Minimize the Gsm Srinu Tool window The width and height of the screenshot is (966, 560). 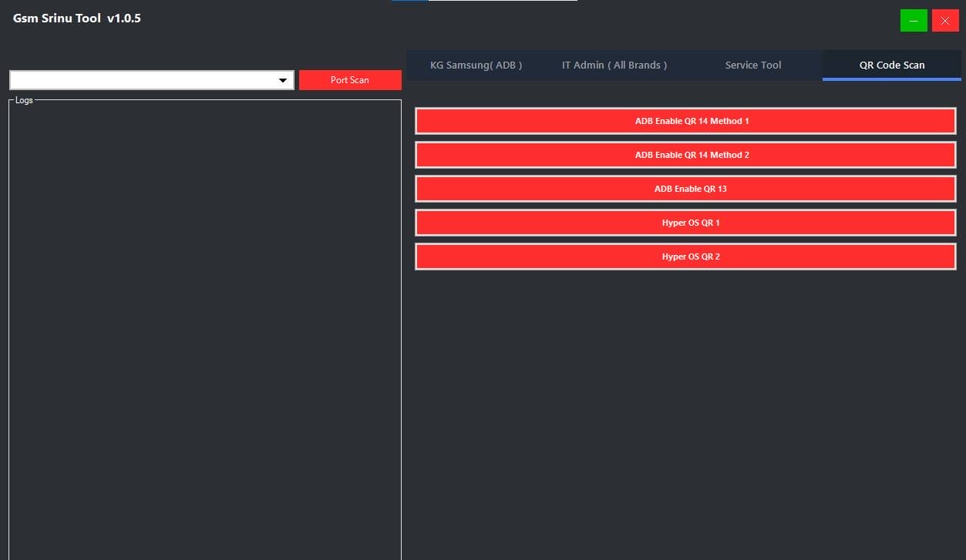(914, 20)
